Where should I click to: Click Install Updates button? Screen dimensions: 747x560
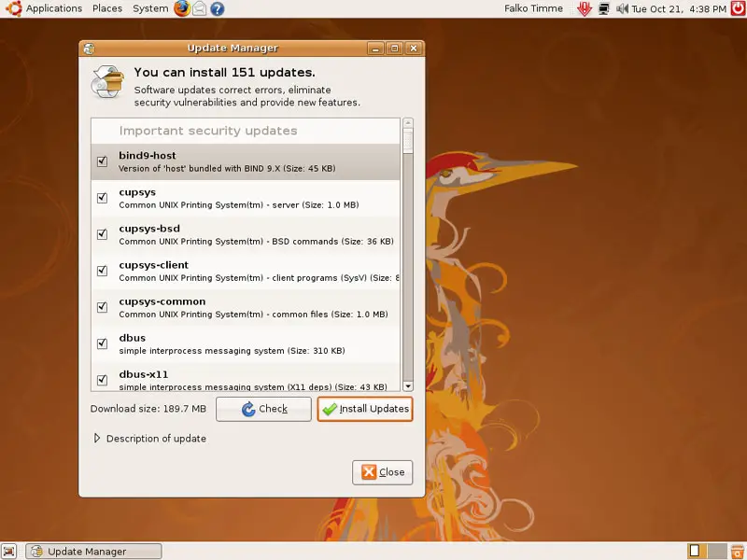[x=365, y=409]
